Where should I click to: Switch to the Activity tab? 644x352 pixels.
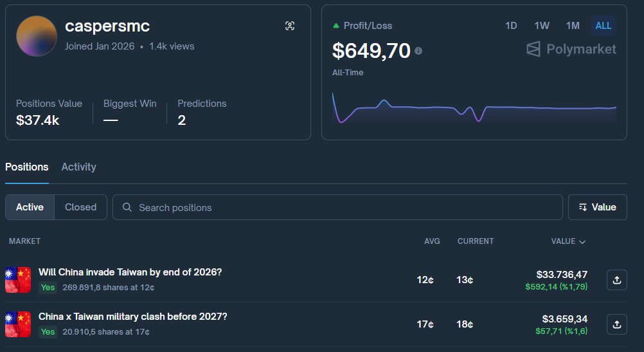[78, 167]
